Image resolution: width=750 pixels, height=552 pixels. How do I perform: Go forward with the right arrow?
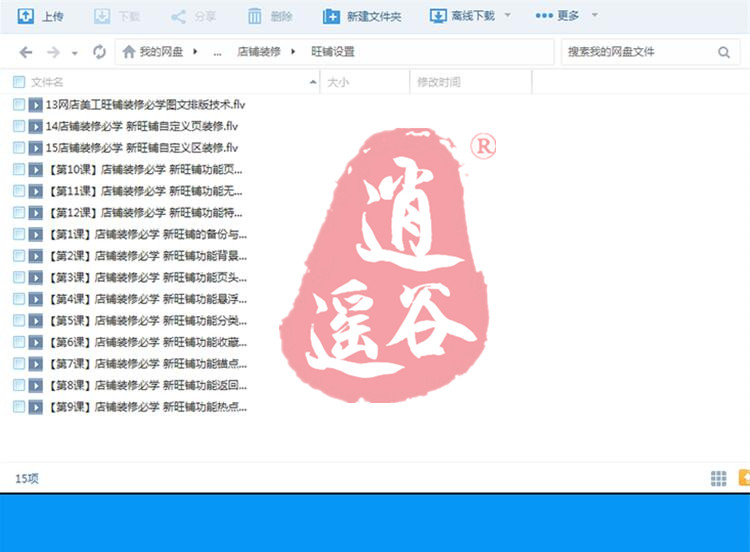point(54,52)
